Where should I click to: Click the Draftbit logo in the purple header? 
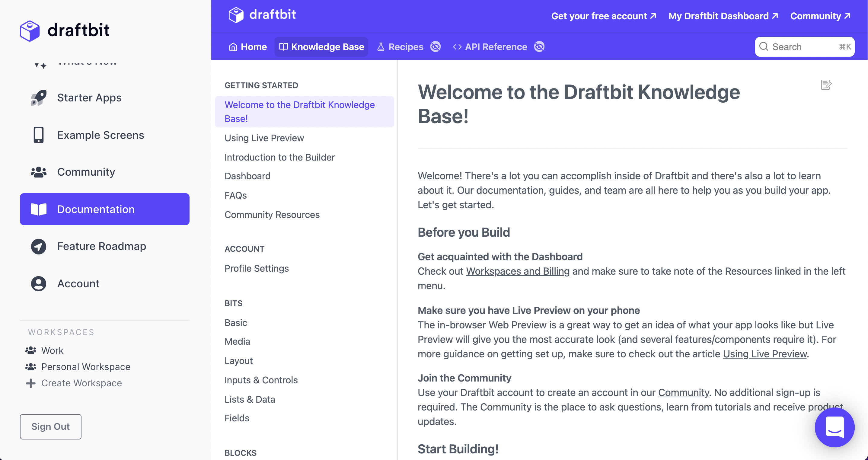pos(262,15)
